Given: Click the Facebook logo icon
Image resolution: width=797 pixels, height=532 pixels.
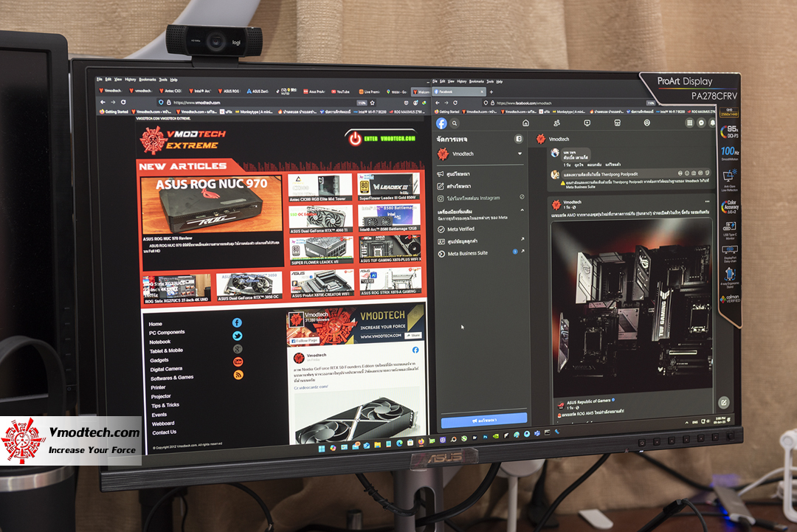Looking at the screenshot, I should coord(441,123).
